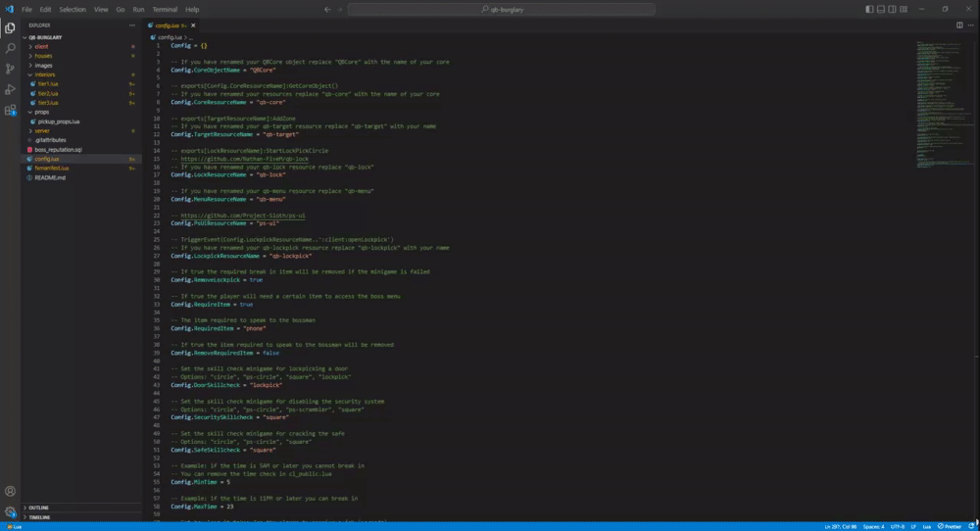Viewport: 980px width, 531px height.
Task: Open boss_reputation.sql file
Action: [x=81, y=150]
